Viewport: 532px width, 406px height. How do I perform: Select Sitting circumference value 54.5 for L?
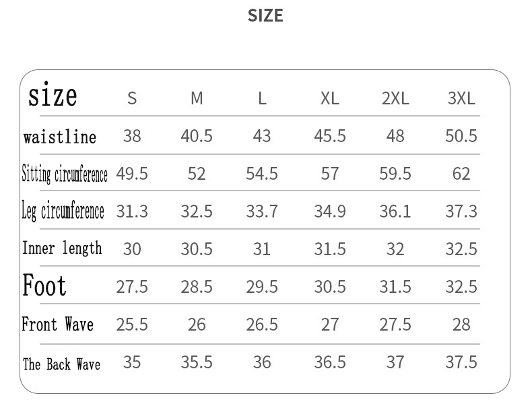[x=262, y=174]
